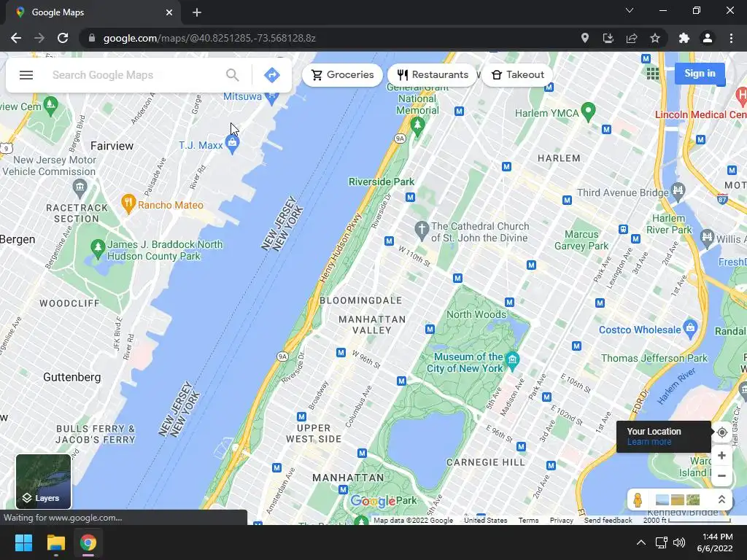Click the Harlem YMCA location pin
This screenshot has width=747, height=560.
point(589,112)
